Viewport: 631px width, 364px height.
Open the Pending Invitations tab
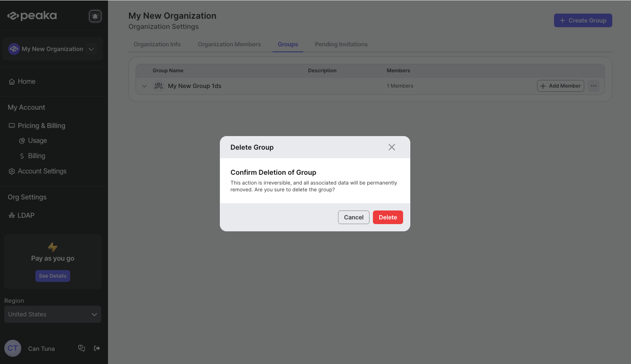[x=341, y=44]
